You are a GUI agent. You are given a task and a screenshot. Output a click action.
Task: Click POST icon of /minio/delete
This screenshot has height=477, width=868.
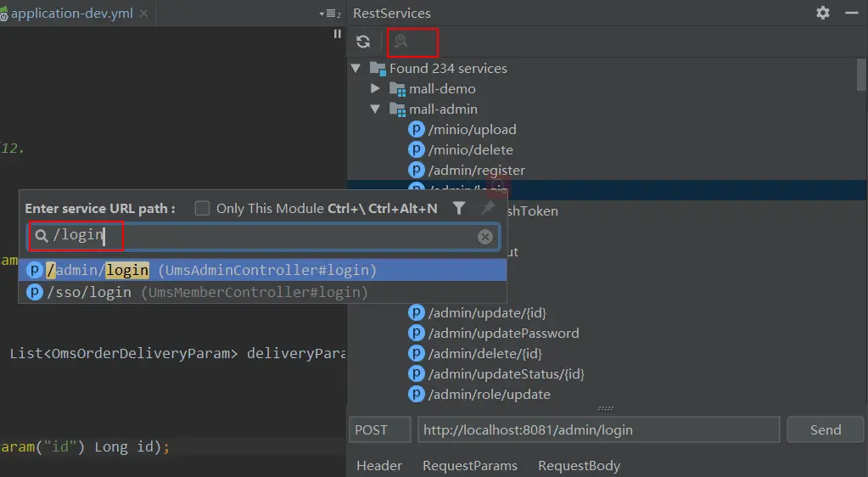point(417,150)
